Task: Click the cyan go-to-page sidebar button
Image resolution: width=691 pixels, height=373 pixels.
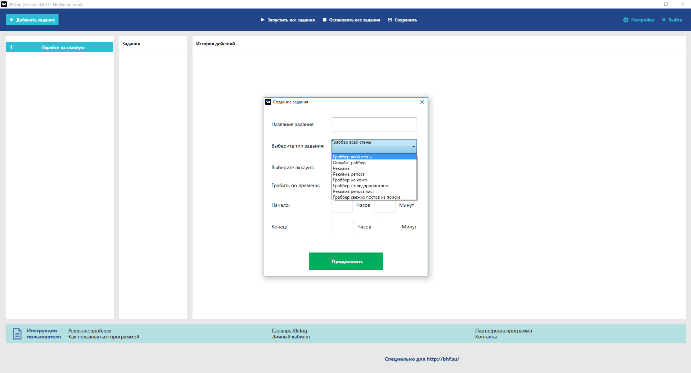Action: (x=59, y=47)
